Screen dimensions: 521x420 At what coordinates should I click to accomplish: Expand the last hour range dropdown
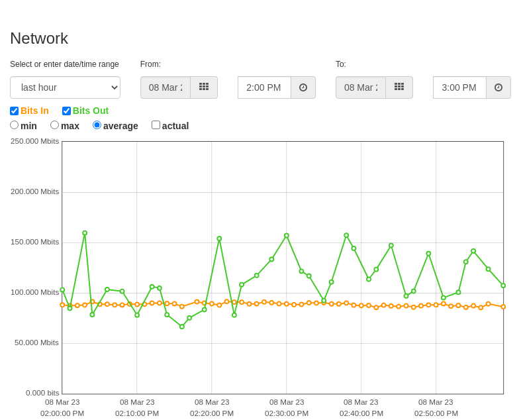click(65, 87)
